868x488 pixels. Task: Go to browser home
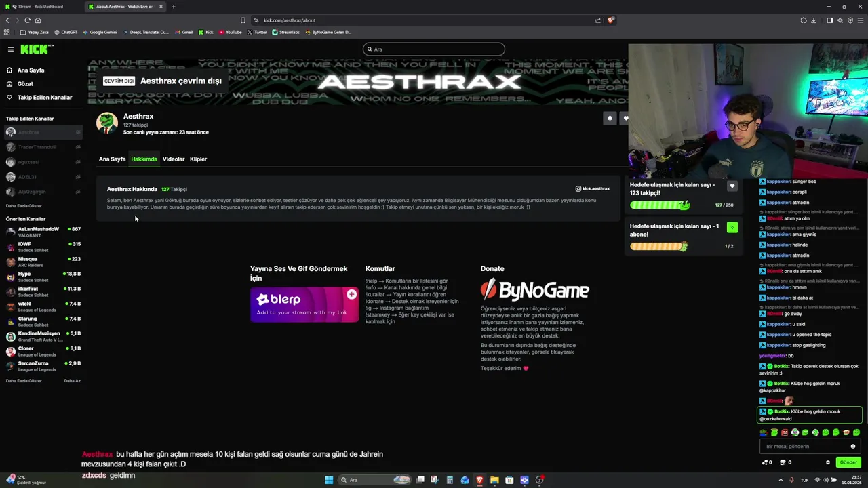coord(37,20)
